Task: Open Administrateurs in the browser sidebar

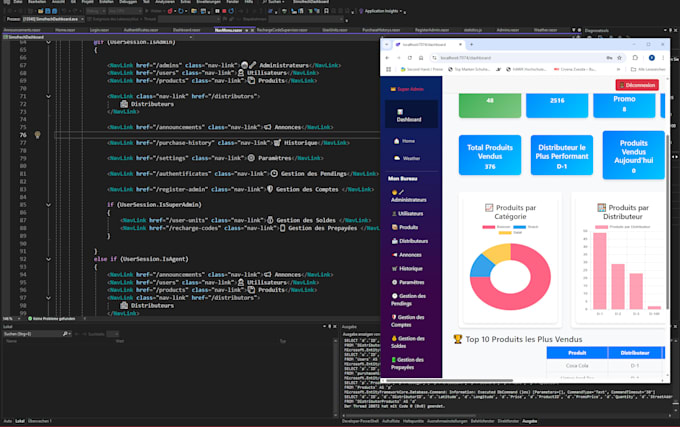Action: coord(409,196)
